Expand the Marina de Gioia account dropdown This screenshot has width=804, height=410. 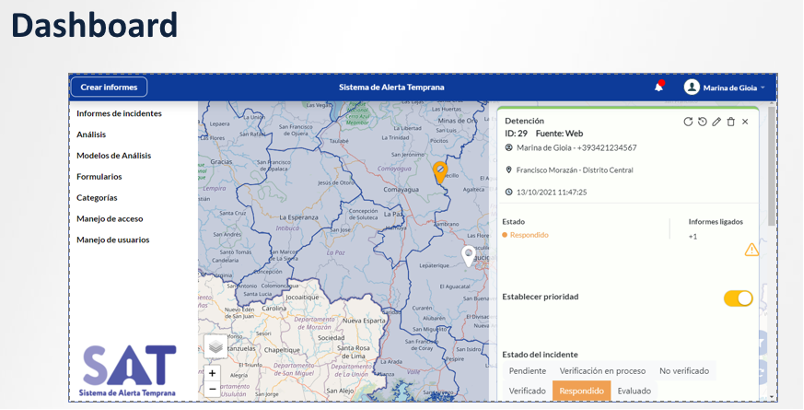pos(763,88)
